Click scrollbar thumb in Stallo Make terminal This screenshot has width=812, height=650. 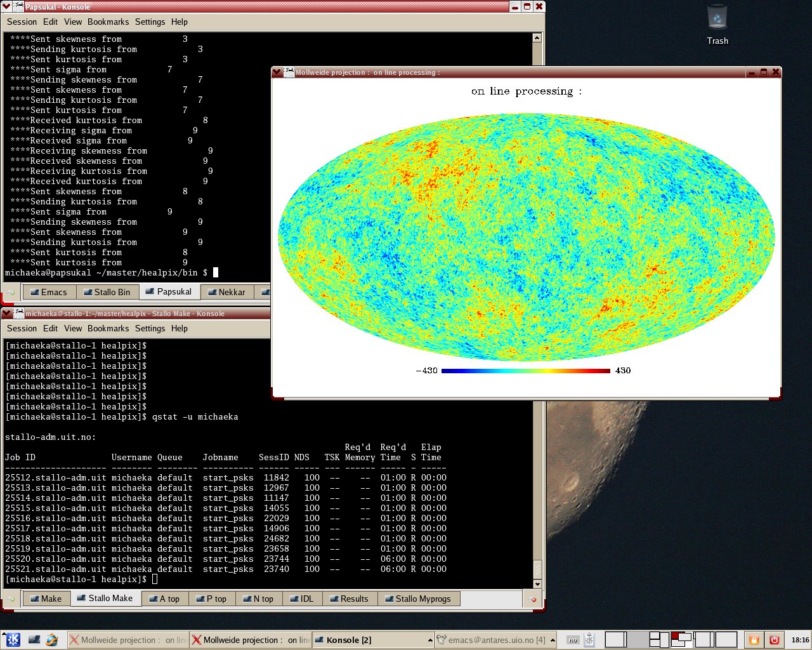tap(537, 569)
